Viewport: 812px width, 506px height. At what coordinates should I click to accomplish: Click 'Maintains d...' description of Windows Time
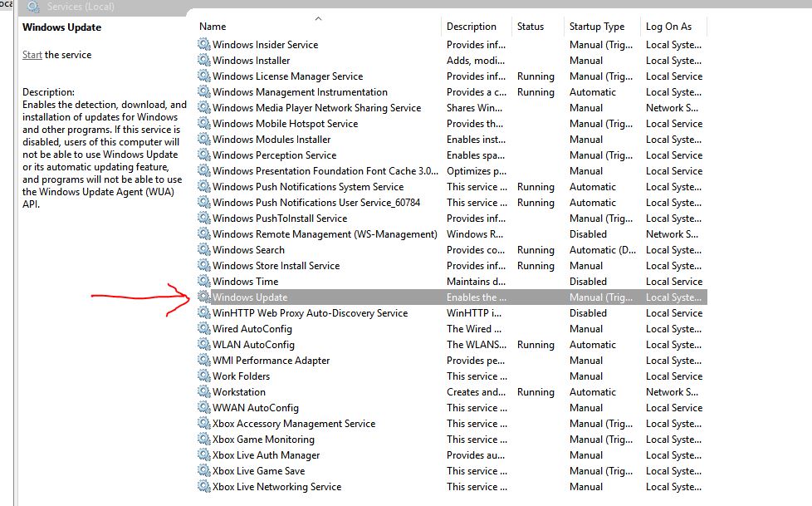click(x=476, y=281)
